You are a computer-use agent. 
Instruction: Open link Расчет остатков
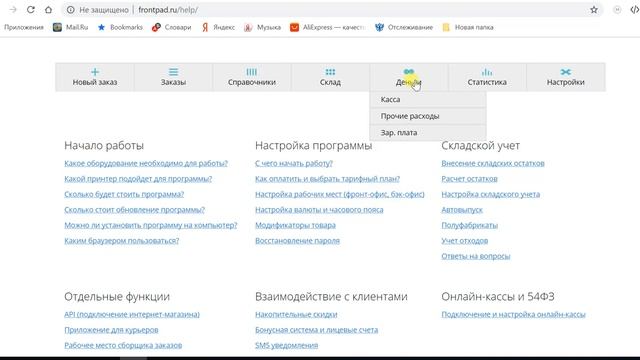point(469,179)
